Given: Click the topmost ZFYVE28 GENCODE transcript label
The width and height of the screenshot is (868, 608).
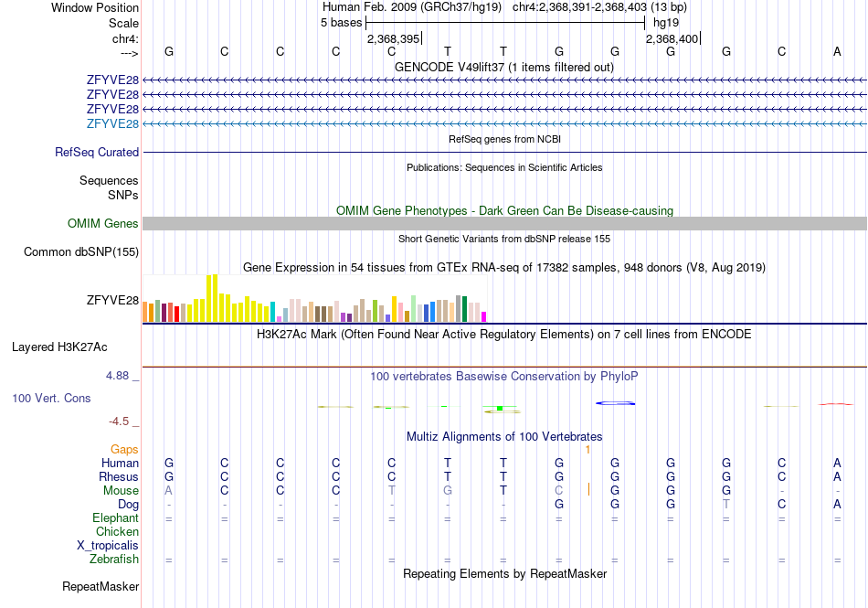Looking at the screenshot, I should (x=113, y=80).
